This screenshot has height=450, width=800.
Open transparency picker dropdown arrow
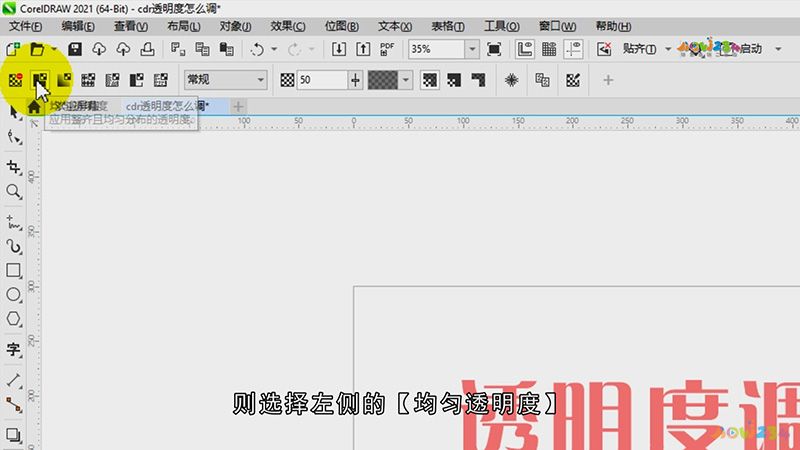pos(406,80)
